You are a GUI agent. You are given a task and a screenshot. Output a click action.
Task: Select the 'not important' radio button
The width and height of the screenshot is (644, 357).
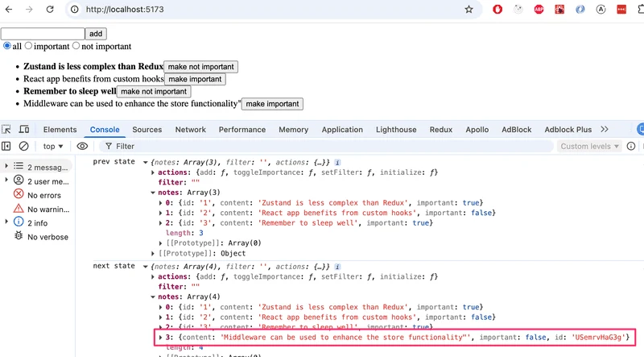click(x=76, y=46)
